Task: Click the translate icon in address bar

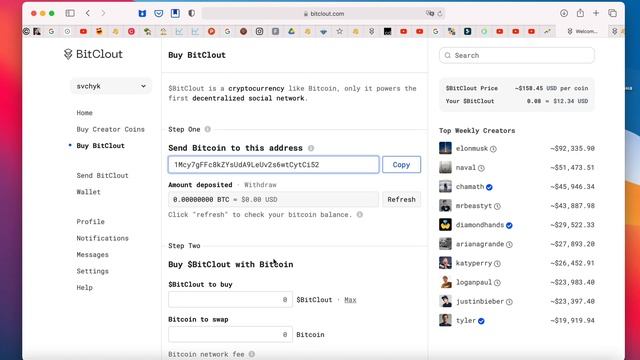Action: [x=429, y=13]
